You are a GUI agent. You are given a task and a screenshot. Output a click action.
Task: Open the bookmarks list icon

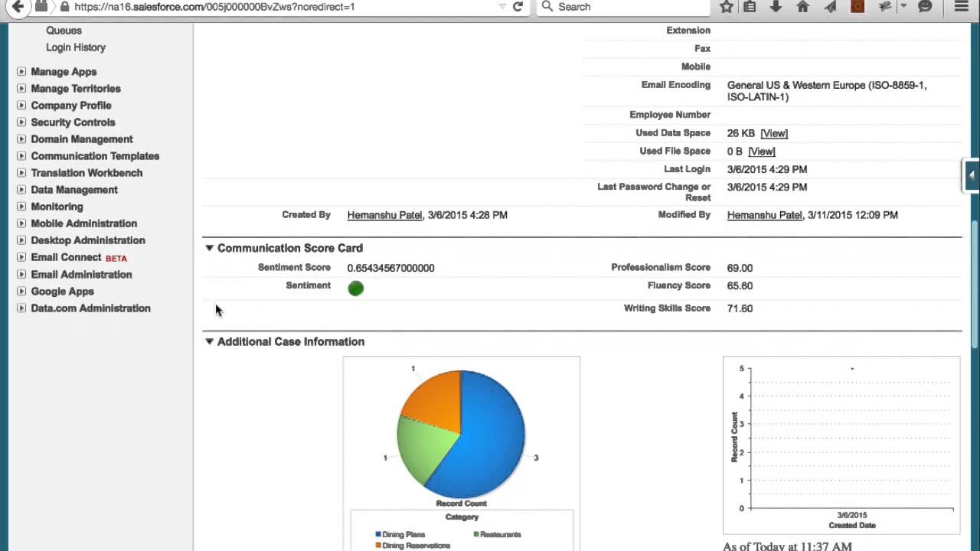(x=750, y=6)
